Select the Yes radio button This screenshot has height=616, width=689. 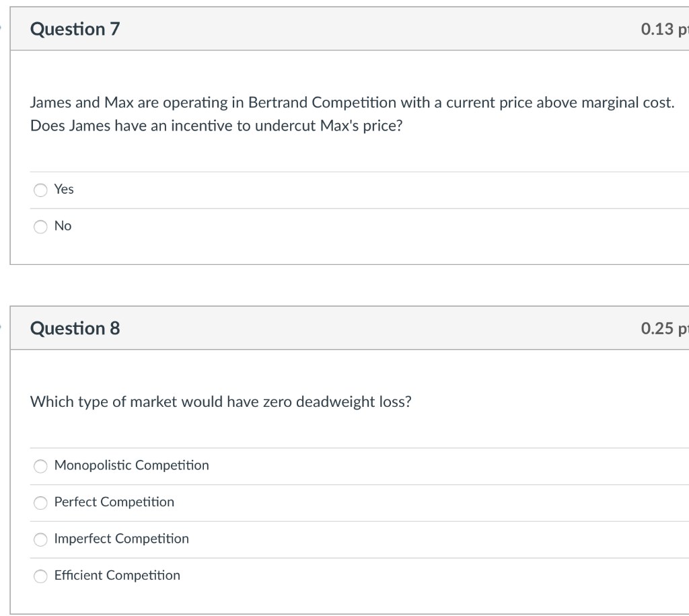click(x=41, y=190)
